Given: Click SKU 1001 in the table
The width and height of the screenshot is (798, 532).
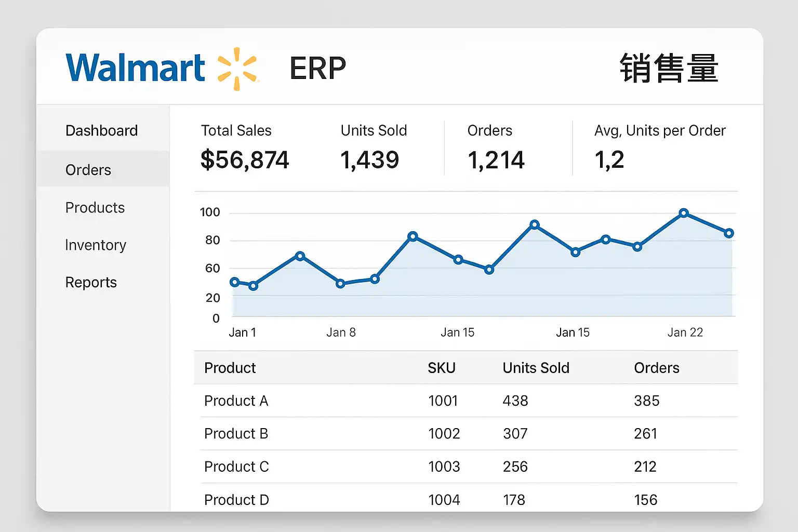Looking at the screenshot, I should 443,401.
